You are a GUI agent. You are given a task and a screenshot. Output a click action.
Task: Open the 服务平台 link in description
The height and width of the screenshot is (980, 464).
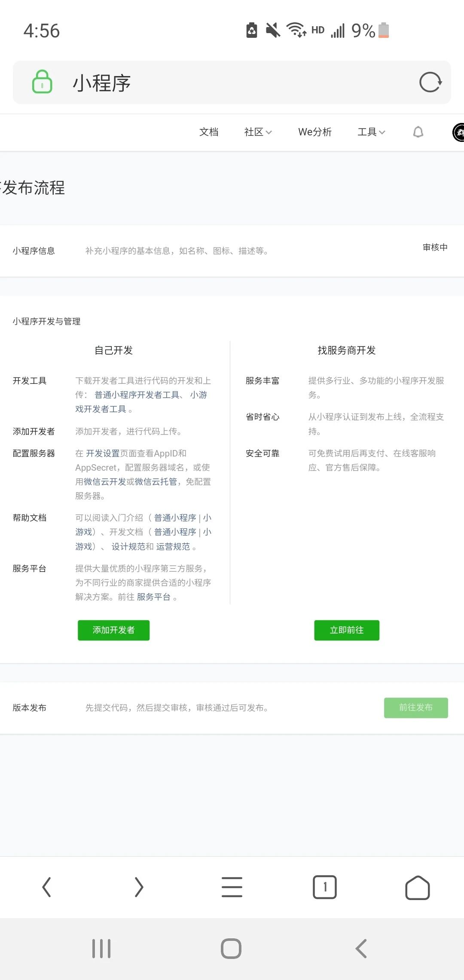pos(154,597)
